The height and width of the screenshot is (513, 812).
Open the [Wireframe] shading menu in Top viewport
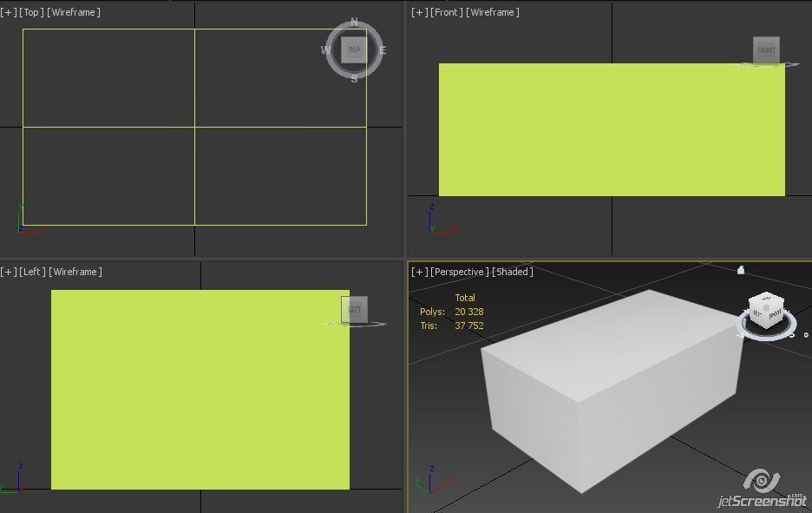(74, 12)
